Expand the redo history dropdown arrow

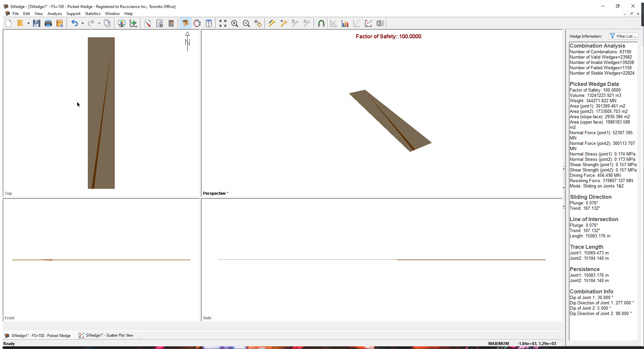click(x=99, y=23)
